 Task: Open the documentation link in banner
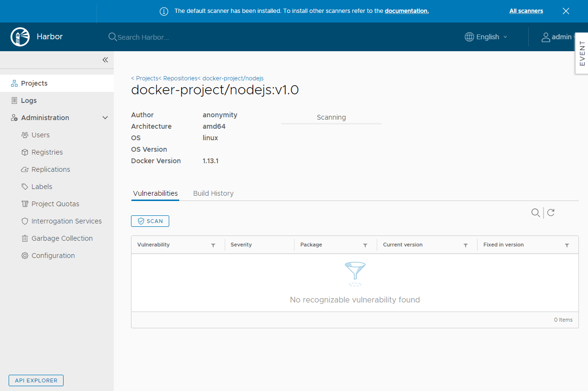(407, 11)
